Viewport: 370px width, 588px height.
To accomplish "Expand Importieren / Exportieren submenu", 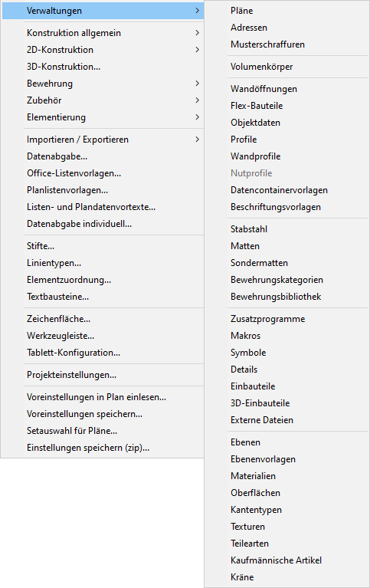I will tap(103, 140).
